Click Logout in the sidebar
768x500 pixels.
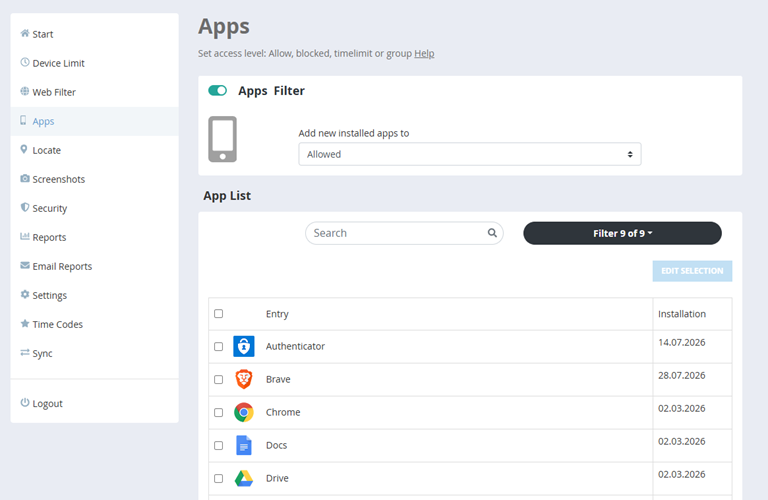click(x=94, y=404)
